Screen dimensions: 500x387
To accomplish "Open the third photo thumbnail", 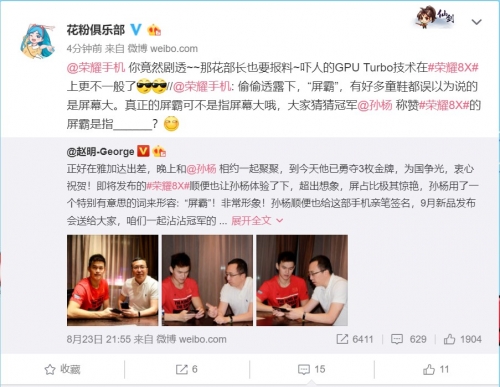I will pos(302,280).
